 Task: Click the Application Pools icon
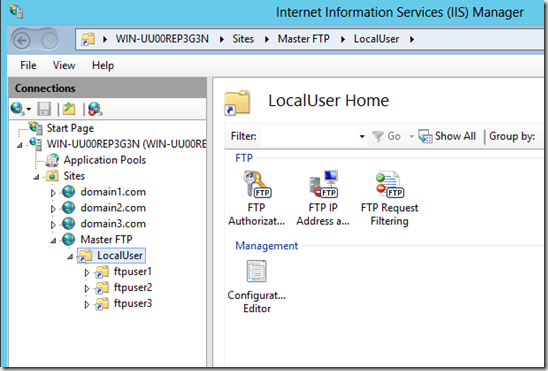click(x=52, y=160)
